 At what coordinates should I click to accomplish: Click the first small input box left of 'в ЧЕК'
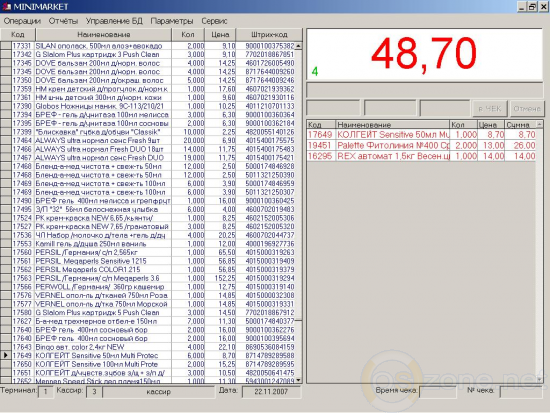[333, 108]
